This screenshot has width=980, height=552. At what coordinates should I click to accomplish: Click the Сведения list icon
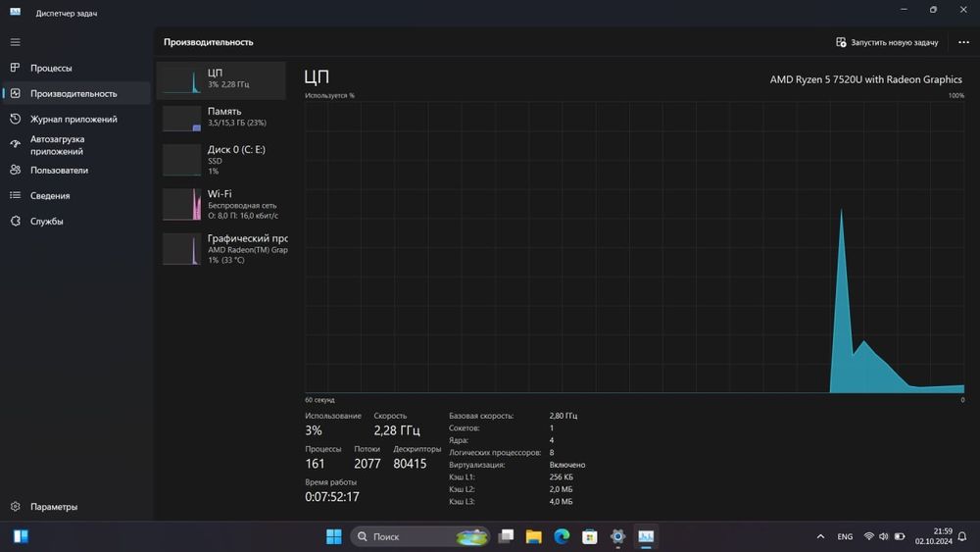click(15, 195)
